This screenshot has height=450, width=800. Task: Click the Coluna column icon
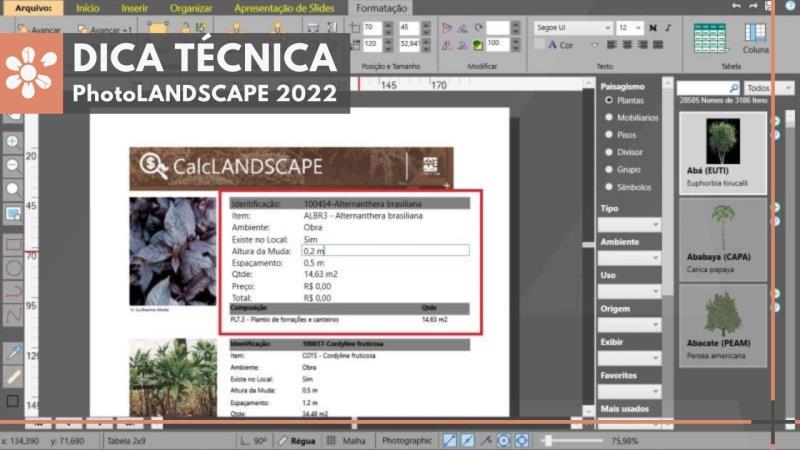[755, 38]
